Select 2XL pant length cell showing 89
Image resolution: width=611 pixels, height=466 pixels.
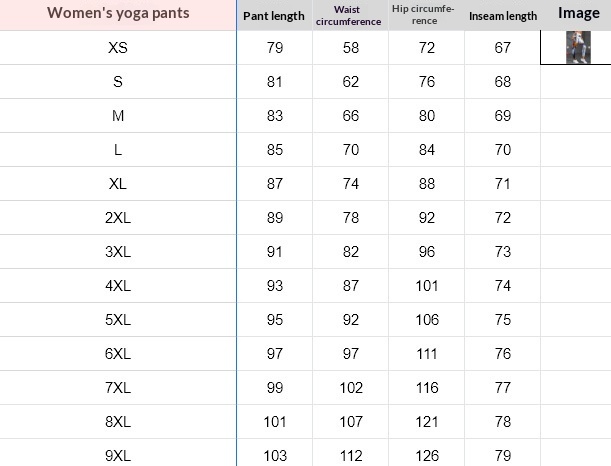[274, 218]
